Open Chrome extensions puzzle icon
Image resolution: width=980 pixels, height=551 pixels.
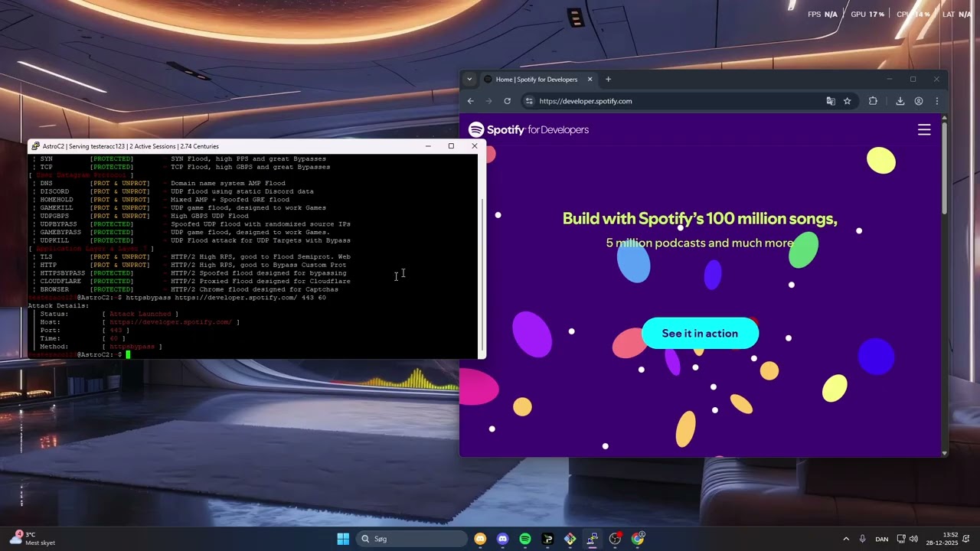873,101
